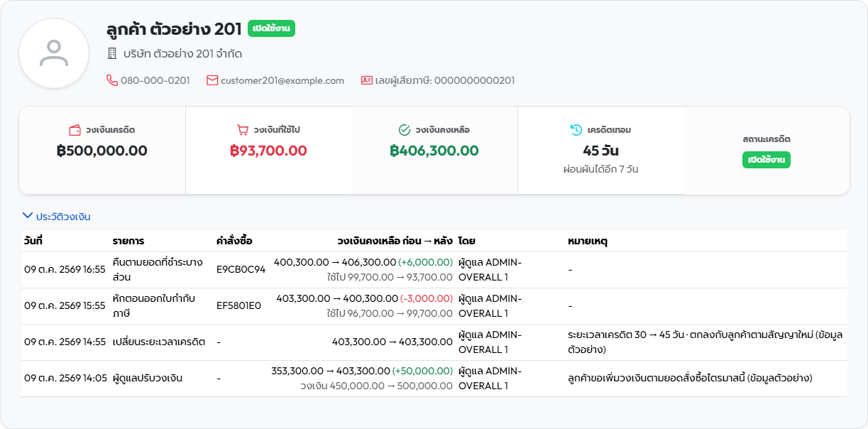The height and width of the screenshot is (429, 868).
Task: Click the คืนตามยอดที่ชำระบางส่วน entry
Action: pyautogui.click(x=159, y=269)
